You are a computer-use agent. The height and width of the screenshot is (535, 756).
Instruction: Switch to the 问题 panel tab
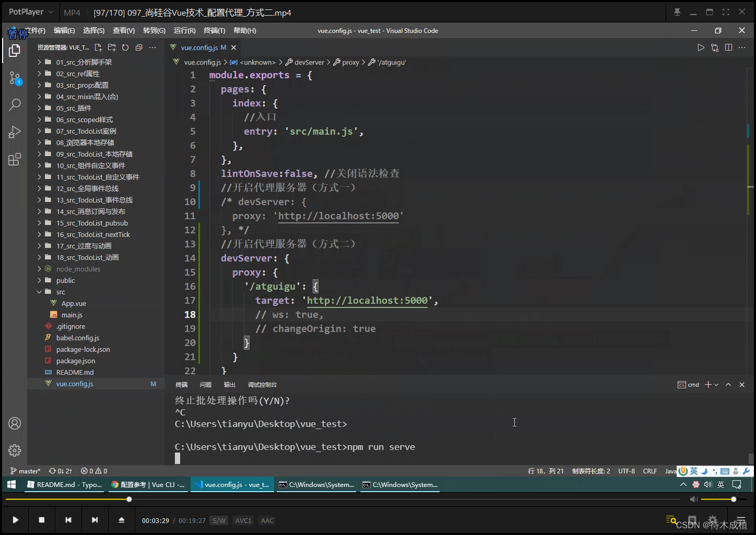click(x=206, y=385)
